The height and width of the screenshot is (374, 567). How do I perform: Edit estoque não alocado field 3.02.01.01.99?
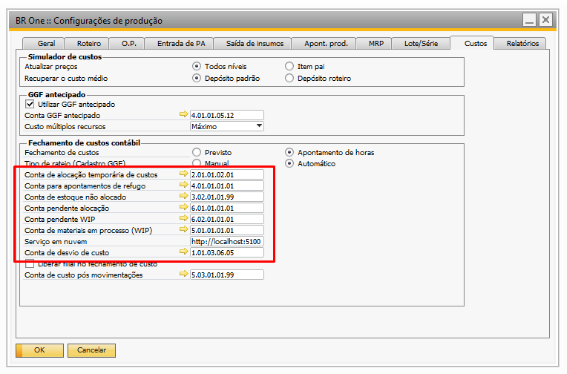[x=227, y=197]
